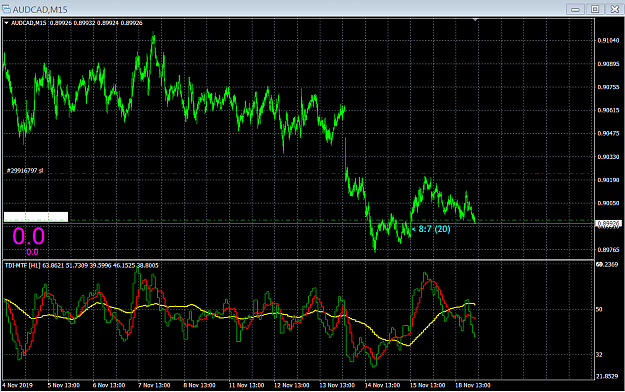Click the AUDCAD,M15 OHLC header text
625x392 pixels.
77,23
